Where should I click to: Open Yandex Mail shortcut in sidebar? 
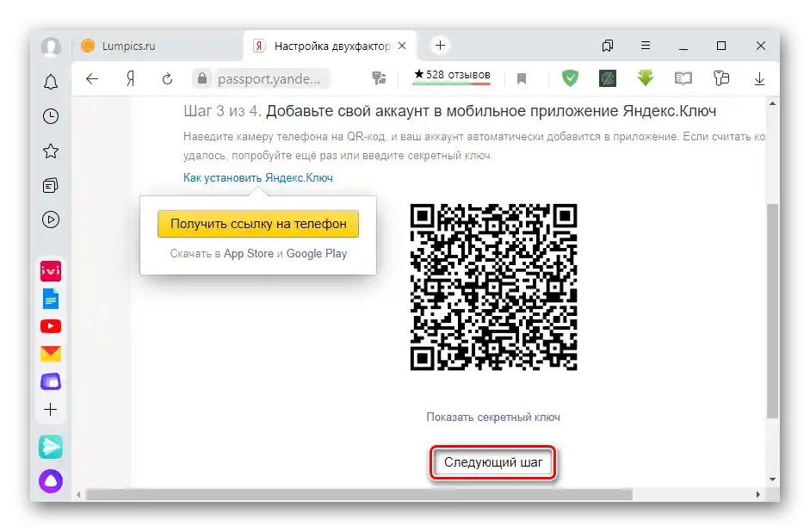(51, 354)
